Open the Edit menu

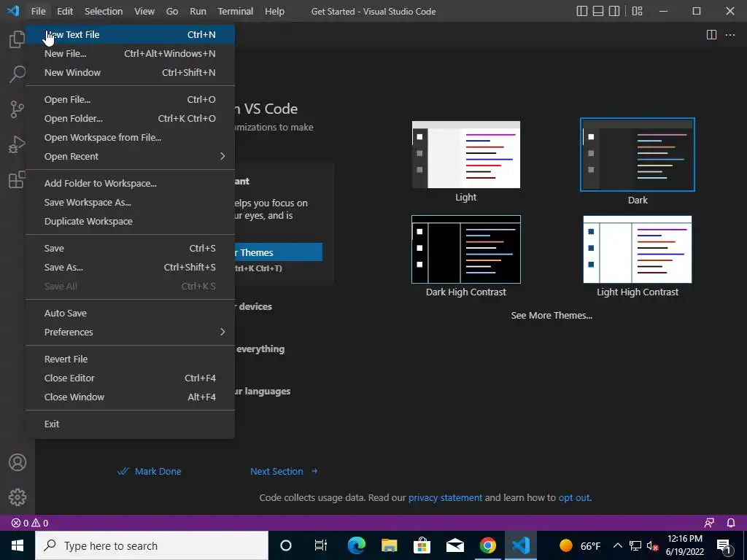tap(65, 11)
